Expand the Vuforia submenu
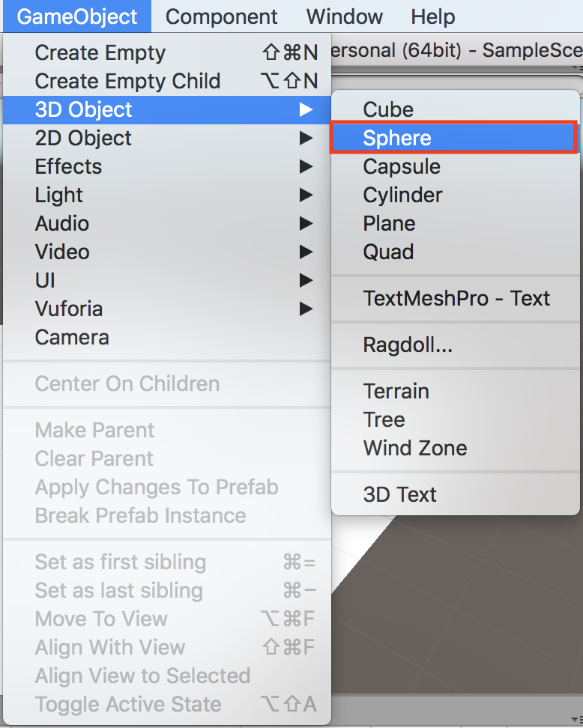The image size is (583, 728). pos(69,309)
